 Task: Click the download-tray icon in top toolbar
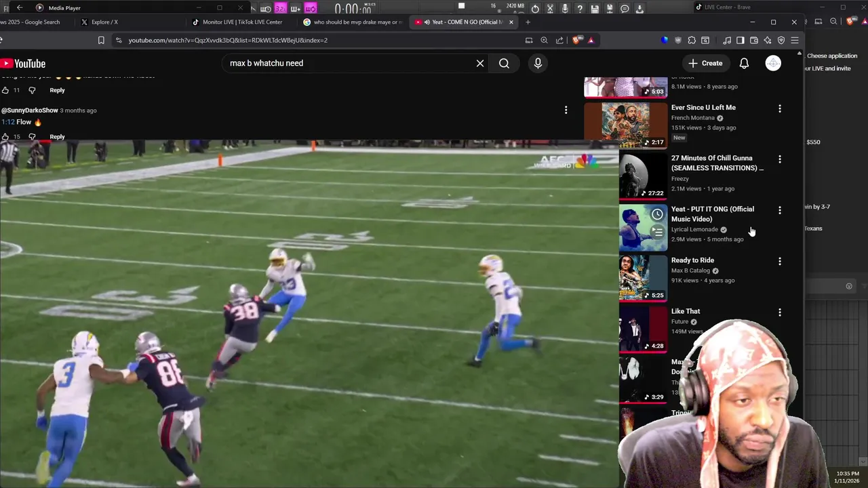pyautogui.click(x=639, y=9)
